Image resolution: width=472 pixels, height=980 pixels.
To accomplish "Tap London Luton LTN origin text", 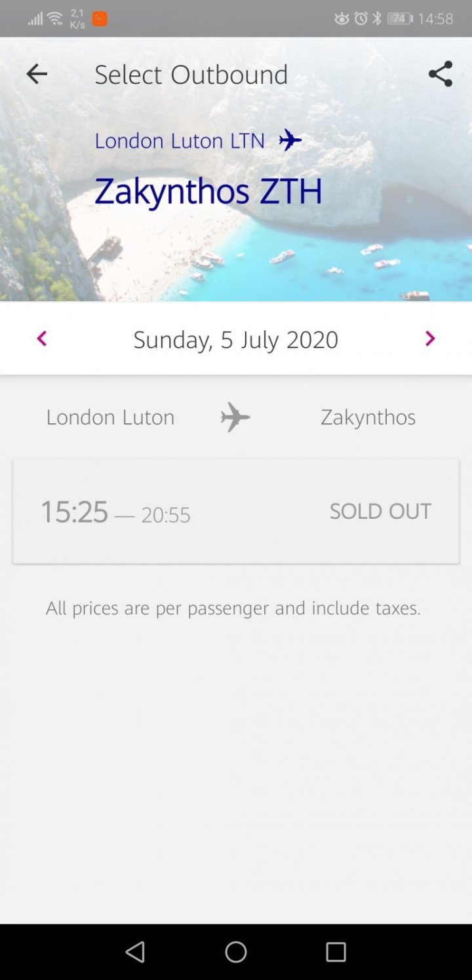I will tap(180, 141).
